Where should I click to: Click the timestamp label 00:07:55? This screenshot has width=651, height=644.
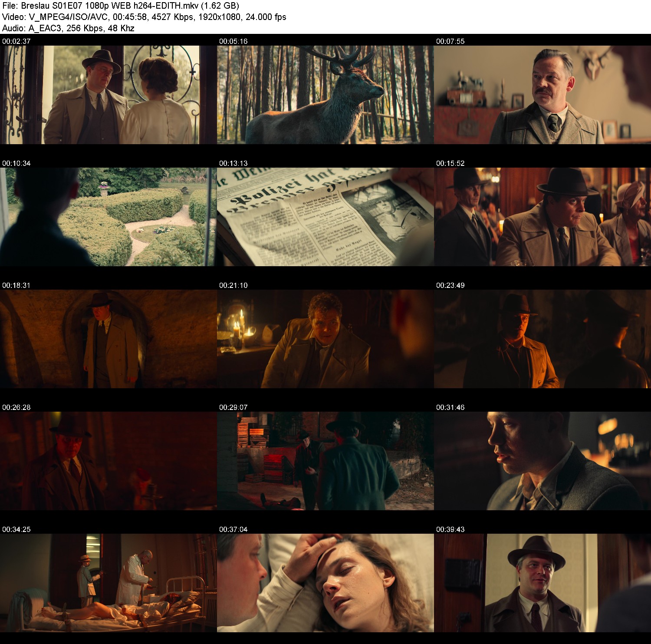tap(450, 41)
